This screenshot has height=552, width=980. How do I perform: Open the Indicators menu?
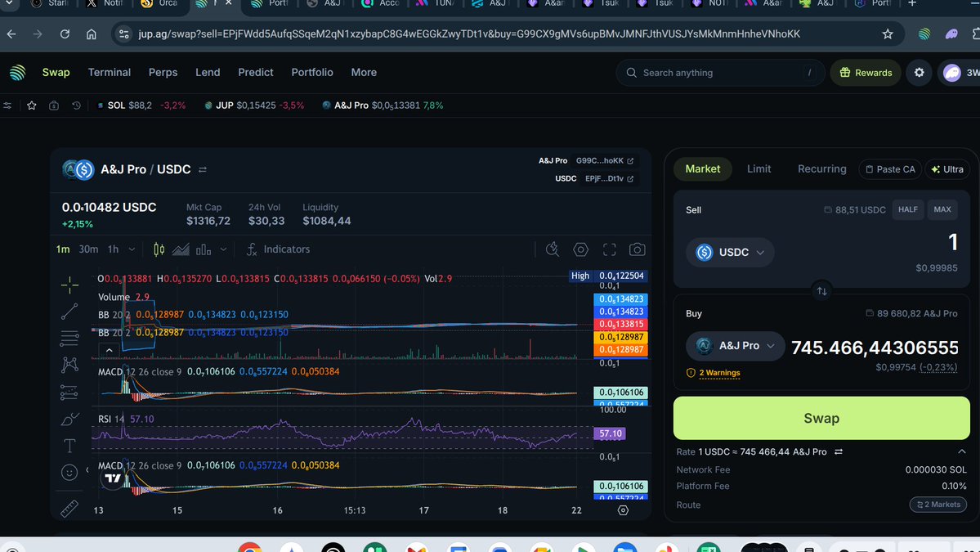[278, 249]
